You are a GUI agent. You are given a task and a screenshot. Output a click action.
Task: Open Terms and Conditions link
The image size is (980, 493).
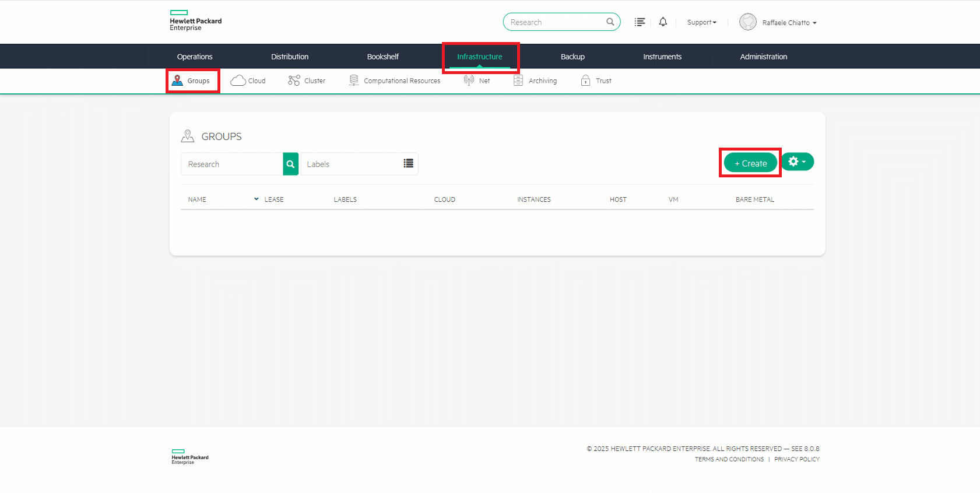pos(729,459)
